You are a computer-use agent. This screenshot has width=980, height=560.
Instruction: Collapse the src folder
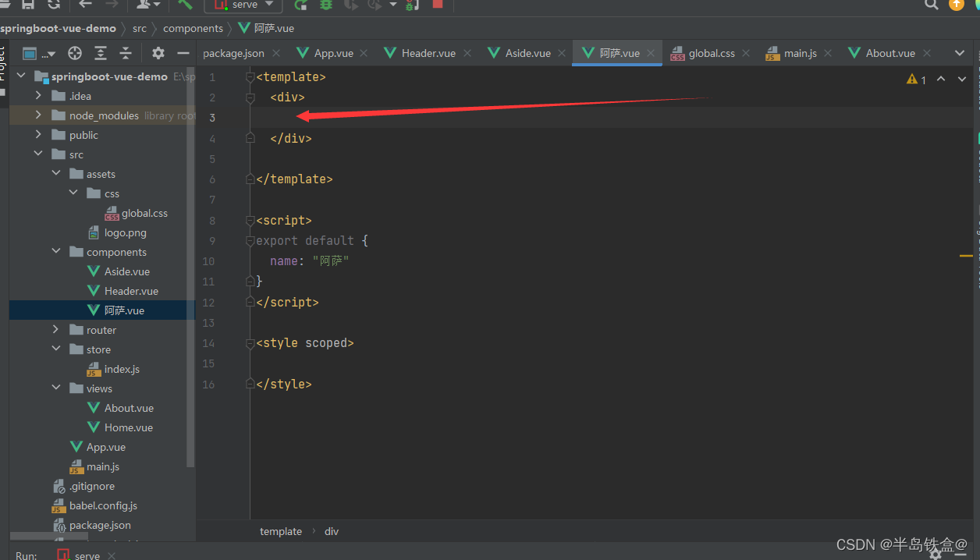[x=38, y=154]
